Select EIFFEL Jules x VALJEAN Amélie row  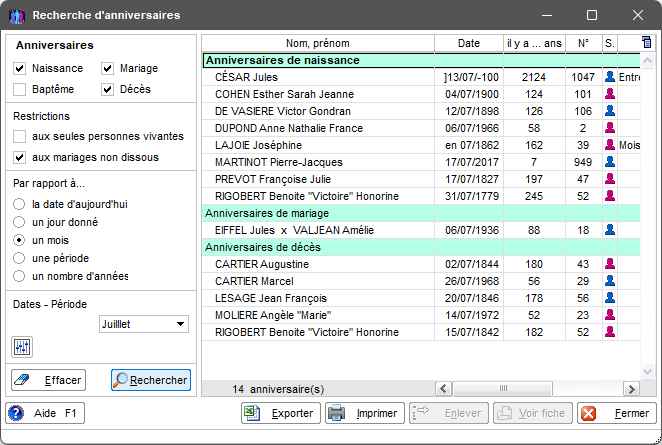click(x=421, y=230)
